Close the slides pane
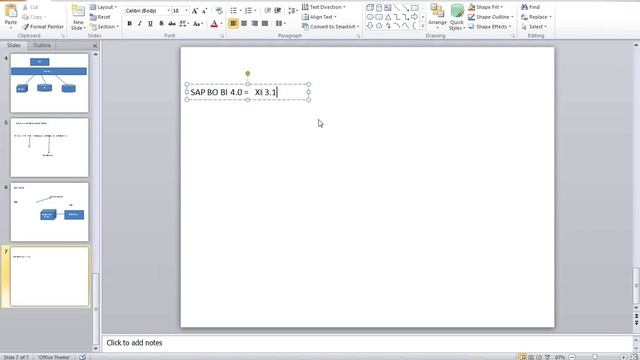Image resolution: width=640 pixels, height=360 pixels. [95, 46]
